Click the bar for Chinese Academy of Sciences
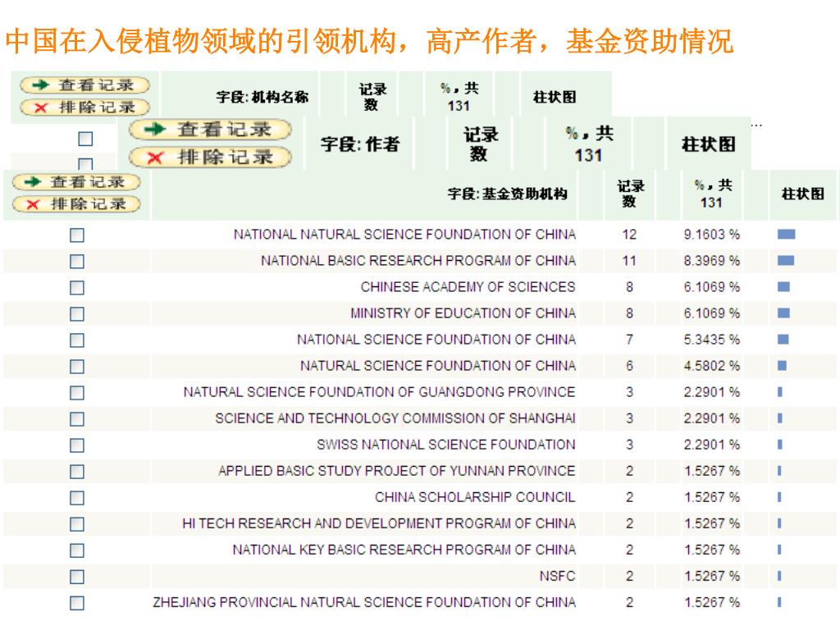 (783, 286)
